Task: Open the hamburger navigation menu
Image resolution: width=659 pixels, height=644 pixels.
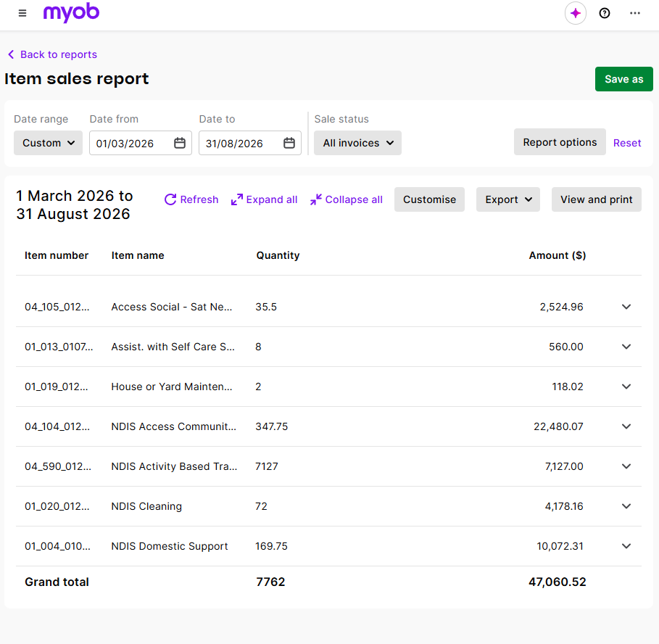Action: coord(22,14)
